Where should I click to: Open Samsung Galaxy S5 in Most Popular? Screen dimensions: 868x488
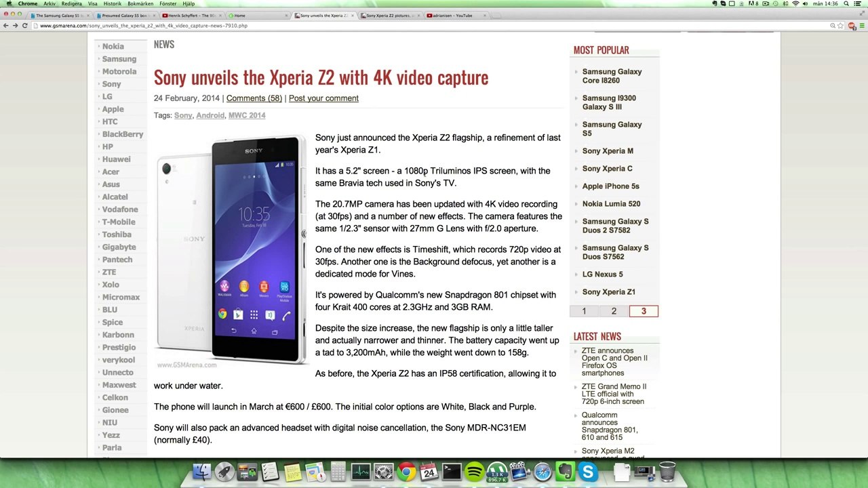(612, 129)
